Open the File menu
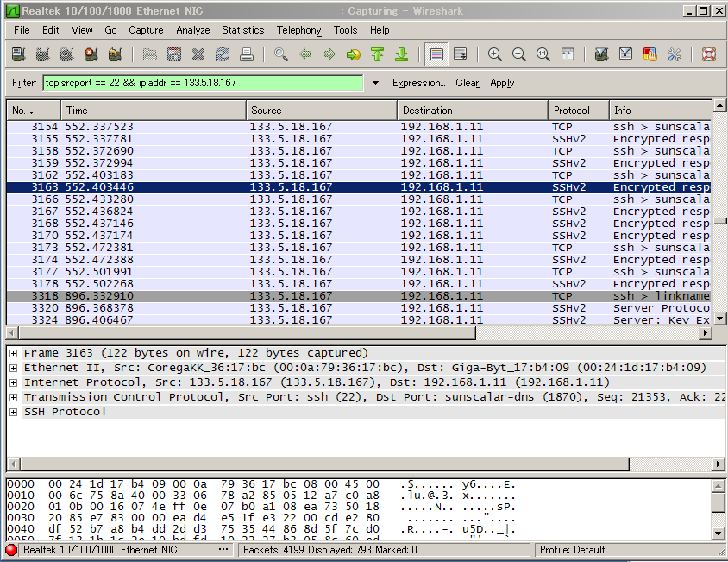The image size is (728, 562). 22,30
